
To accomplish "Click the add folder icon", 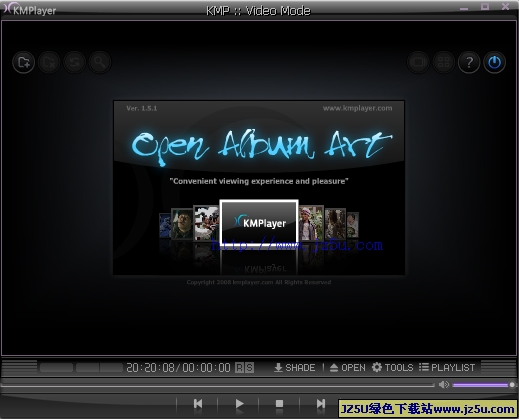I will pyautogui.click(x=24, y=62).
